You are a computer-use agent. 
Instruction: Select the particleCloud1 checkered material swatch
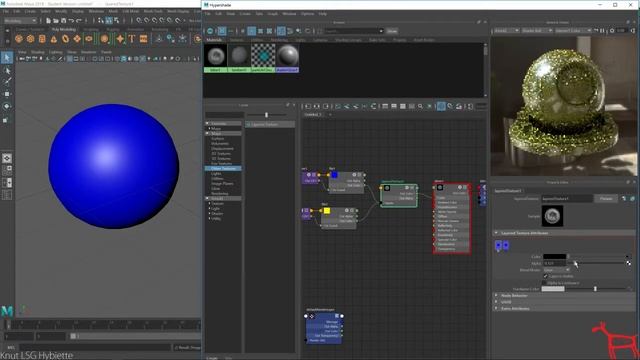point(263,58)
